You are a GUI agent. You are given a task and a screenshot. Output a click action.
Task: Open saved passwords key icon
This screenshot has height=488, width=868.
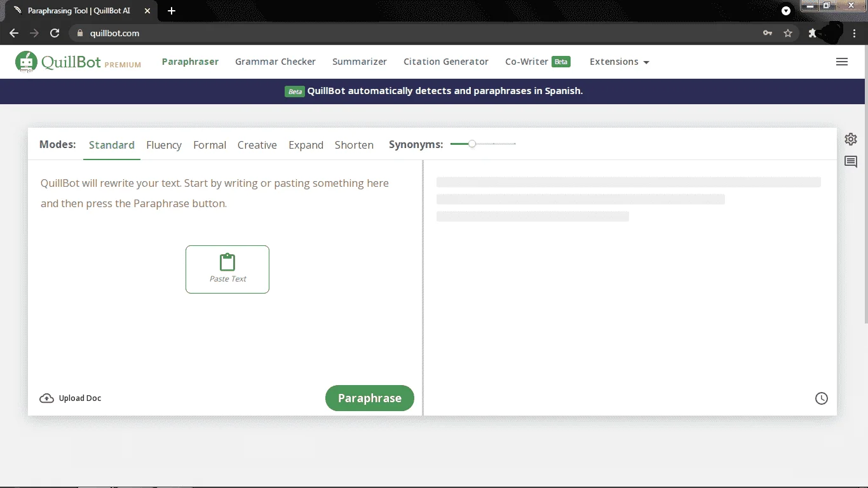pos(768,33)
